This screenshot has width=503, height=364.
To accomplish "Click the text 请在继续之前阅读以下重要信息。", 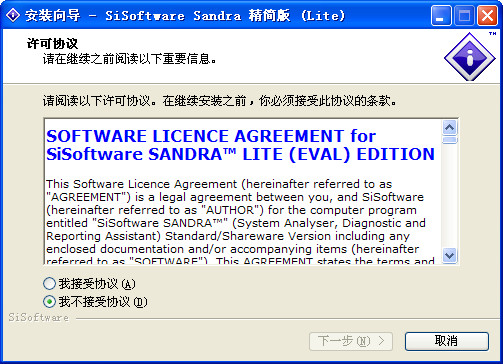I will (x=130, y=59).
